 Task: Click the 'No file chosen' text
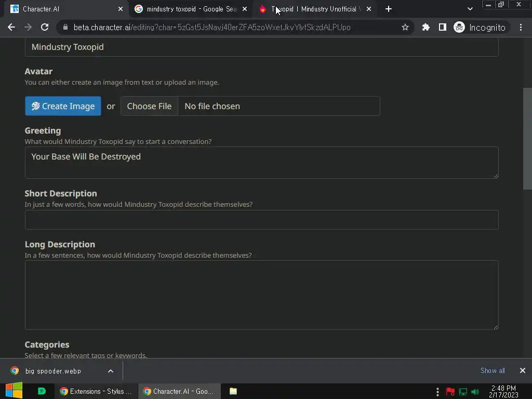tap(212, 106)
